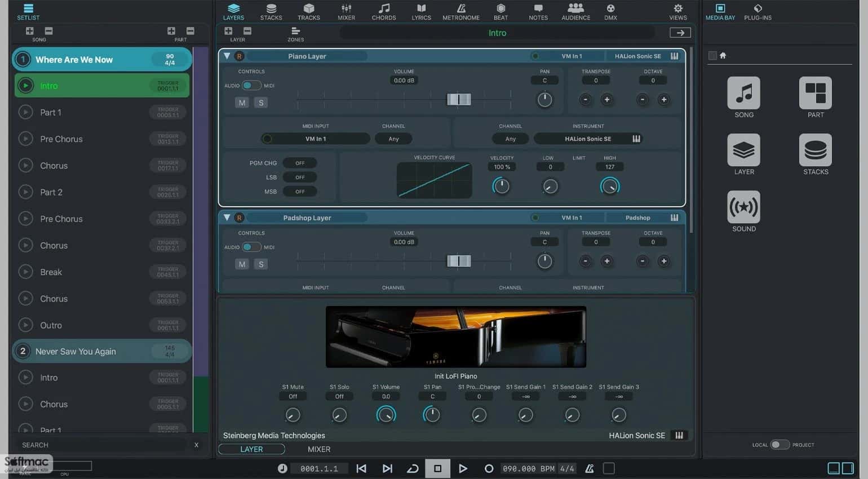Open the Zones view
The width and height of the screenshot is (868, 479).
pyautogui.click(x=295, y=34)
